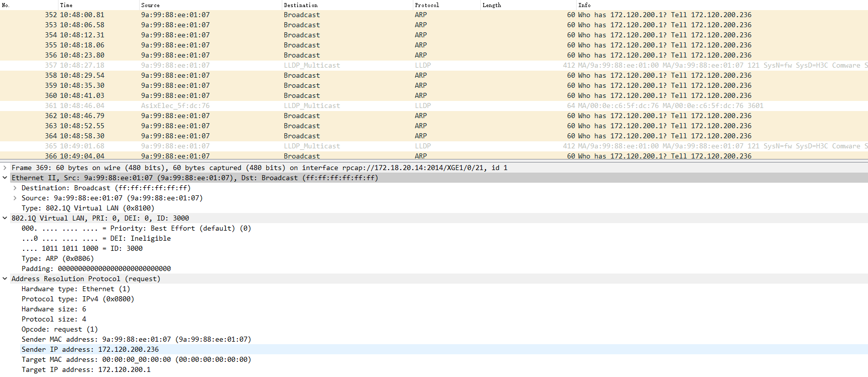Select LLDP packet 365 at 10:49:01.68
Screen dimensions: 868x377
[434, 146]
